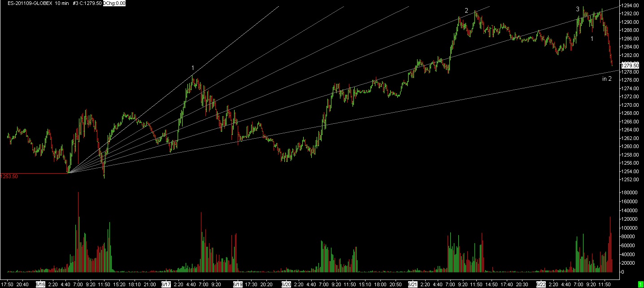
Task: Jump to the 6/16 date marker
Action: point(40,284)
